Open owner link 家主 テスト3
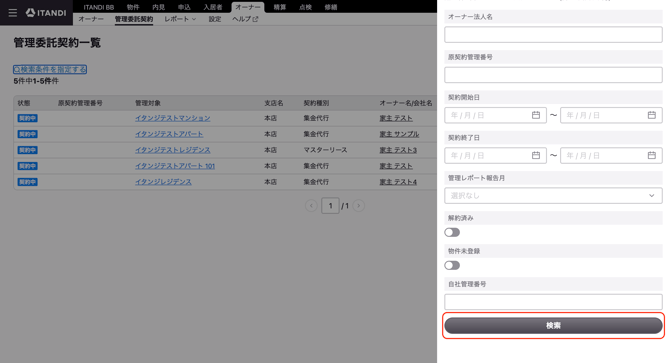 click(398, 150)
